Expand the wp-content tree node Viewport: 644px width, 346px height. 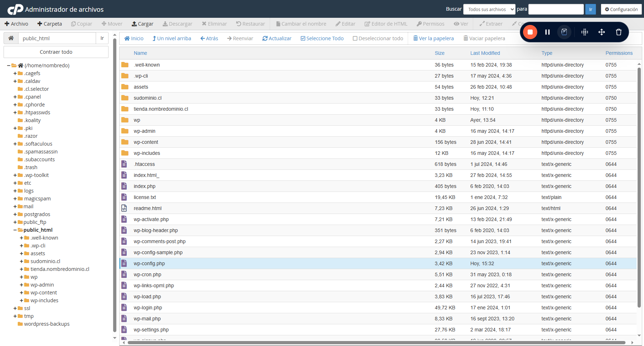pos(22,293)
